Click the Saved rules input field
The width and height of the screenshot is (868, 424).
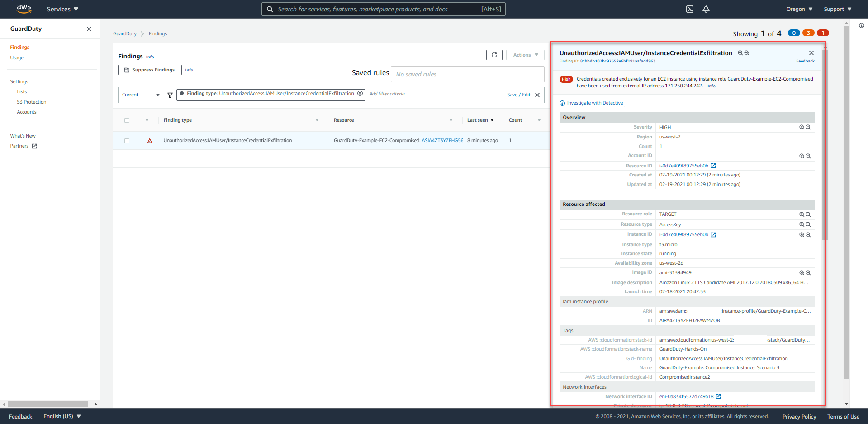467,74
